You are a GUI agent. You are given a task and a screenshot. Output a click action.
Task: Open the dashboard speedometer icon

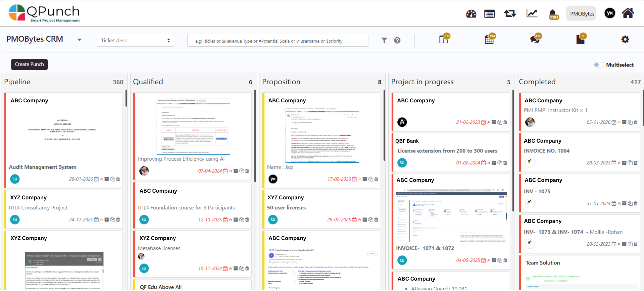point(471,14)
